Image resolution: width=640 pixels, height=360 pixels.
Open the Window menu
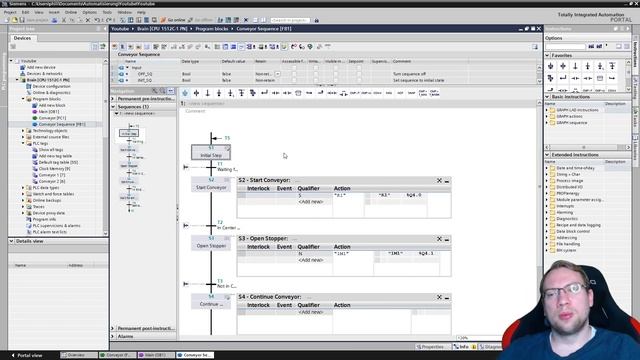coord(124,12)
